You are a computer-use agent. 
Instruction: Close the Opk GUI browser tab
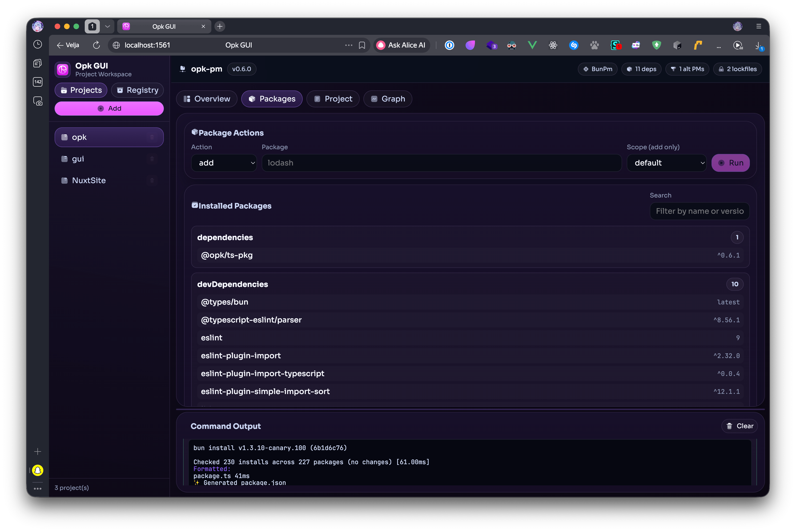click(203, 26)
